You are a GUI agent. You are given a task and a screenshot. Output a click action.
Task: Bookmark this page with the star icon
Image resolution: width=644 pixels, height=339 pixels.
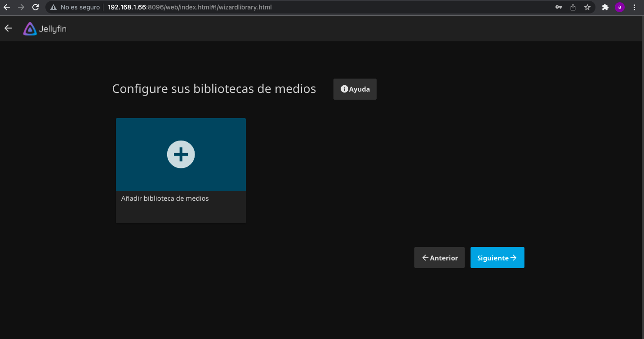587,7
